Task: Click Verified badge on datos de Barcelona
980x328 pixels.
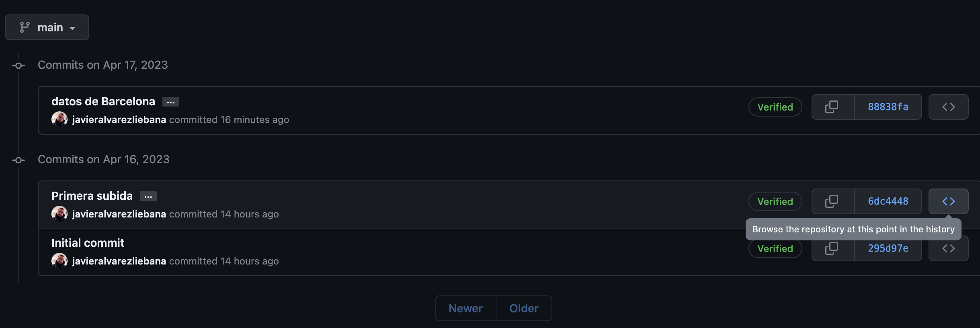Action: 775,107
